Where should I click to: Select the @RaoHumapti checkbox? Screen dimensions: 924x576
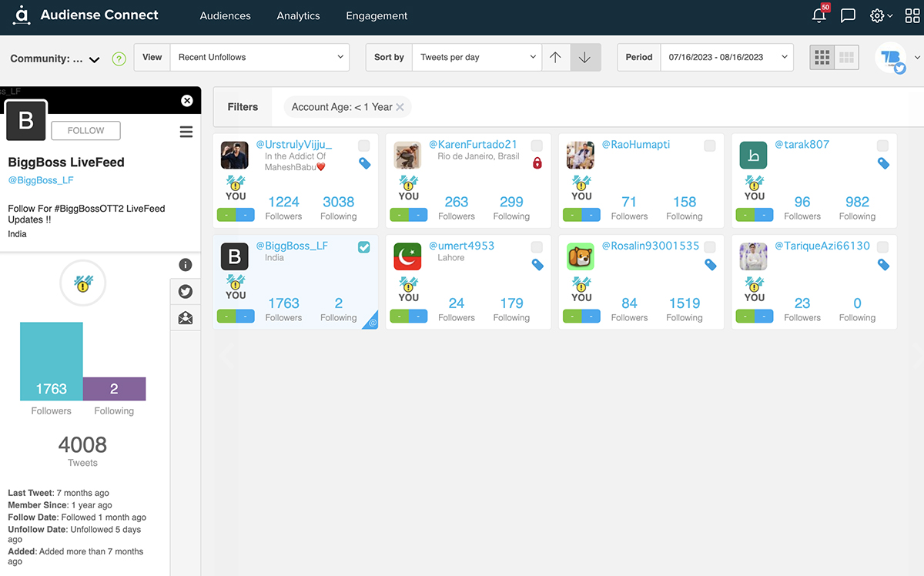709,146
